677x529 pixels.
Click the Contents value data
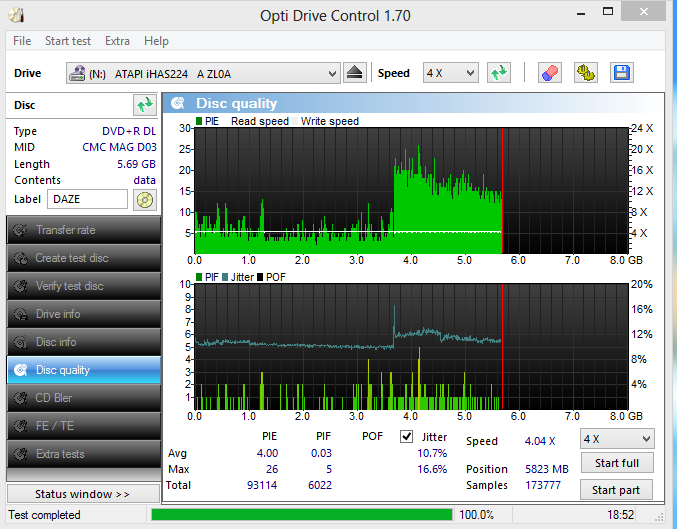pyautogui.click(x=145, y=180)
